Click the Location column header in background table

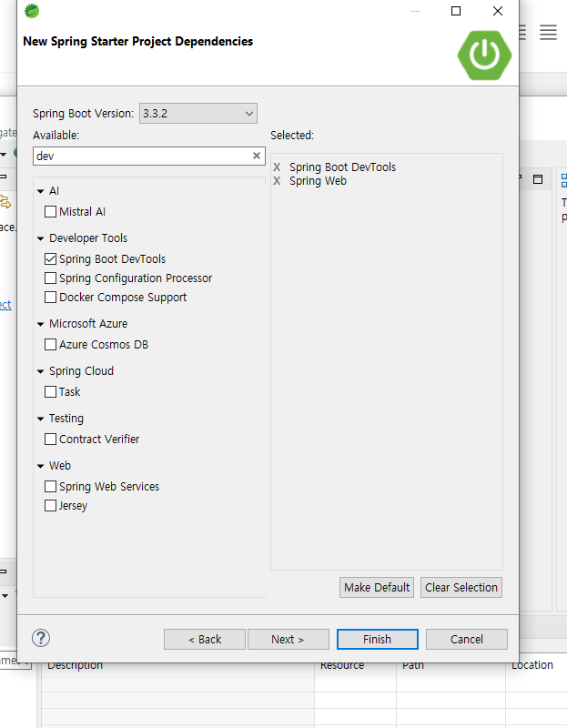[x=532, y=665]
